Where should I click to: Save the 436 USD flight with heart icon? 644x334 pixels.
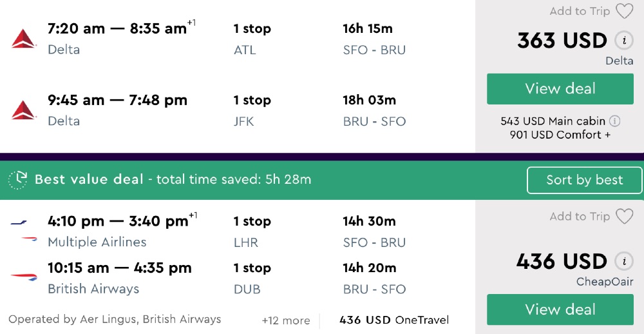coord(624,217)
